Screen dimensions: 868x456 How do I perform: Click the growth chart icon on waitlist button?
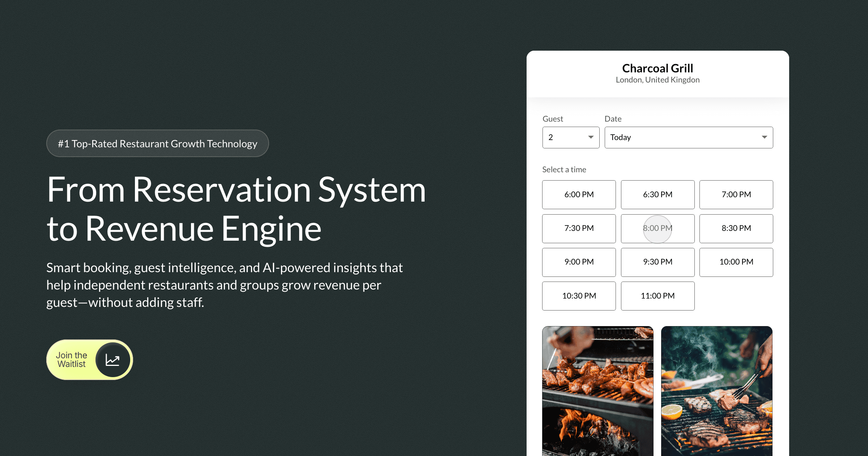112,360
